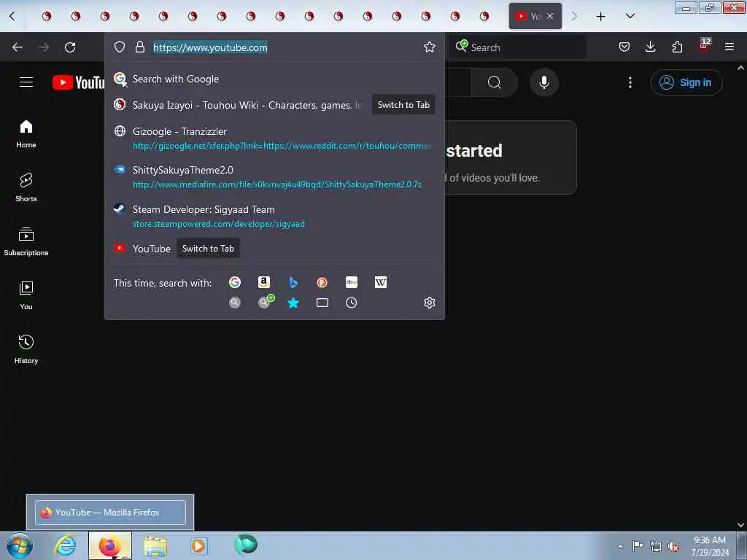The height and width of the screenshot is (560, 747).
Task: Click the Sign in button
Action: tap(686, 82)
